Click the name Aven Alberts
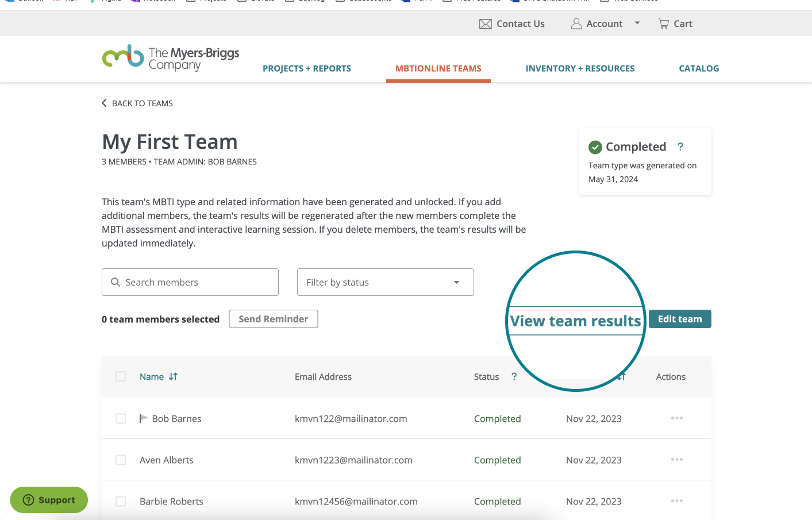Viewport: 812px width, 520px height. (167, 460)
